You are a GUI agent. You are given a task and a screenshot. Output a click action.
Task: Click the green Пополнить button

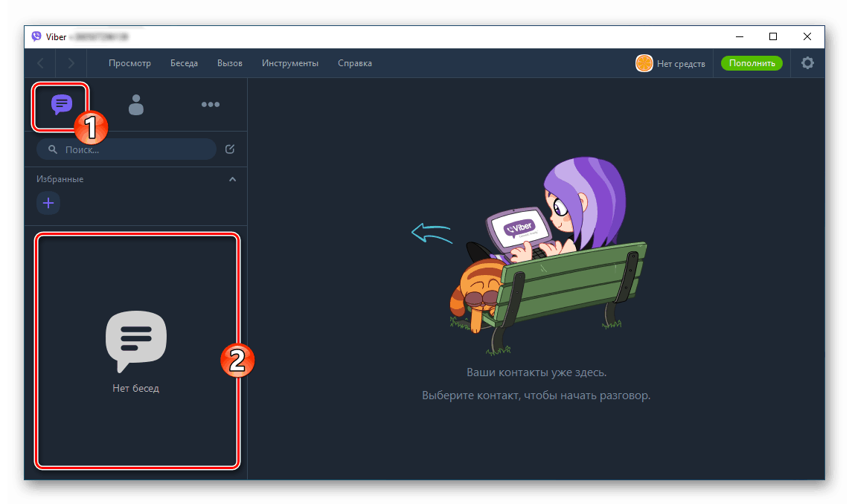[x=752, y=63]
